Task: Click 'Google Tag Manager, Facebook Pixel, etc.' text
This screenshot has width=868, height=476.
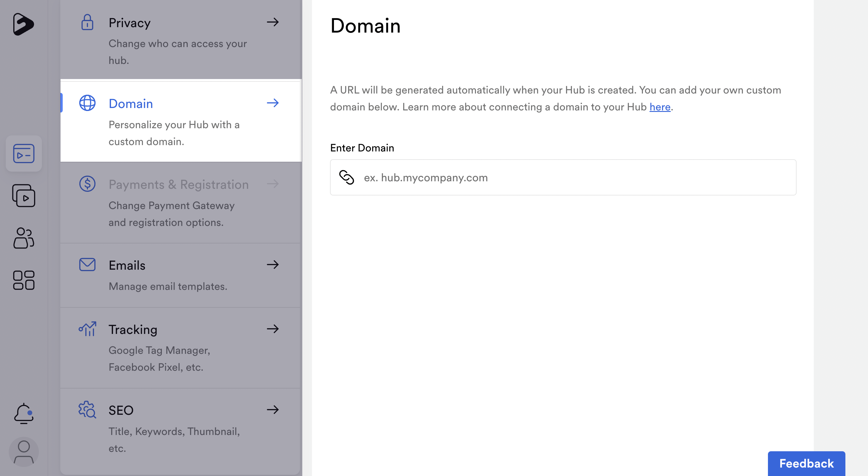Action: 159,359
